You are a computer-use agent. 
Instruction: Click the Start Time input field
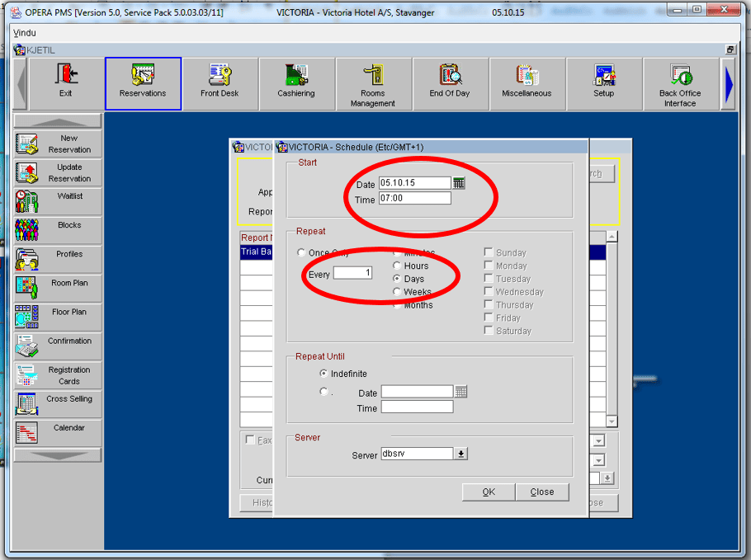414,199
